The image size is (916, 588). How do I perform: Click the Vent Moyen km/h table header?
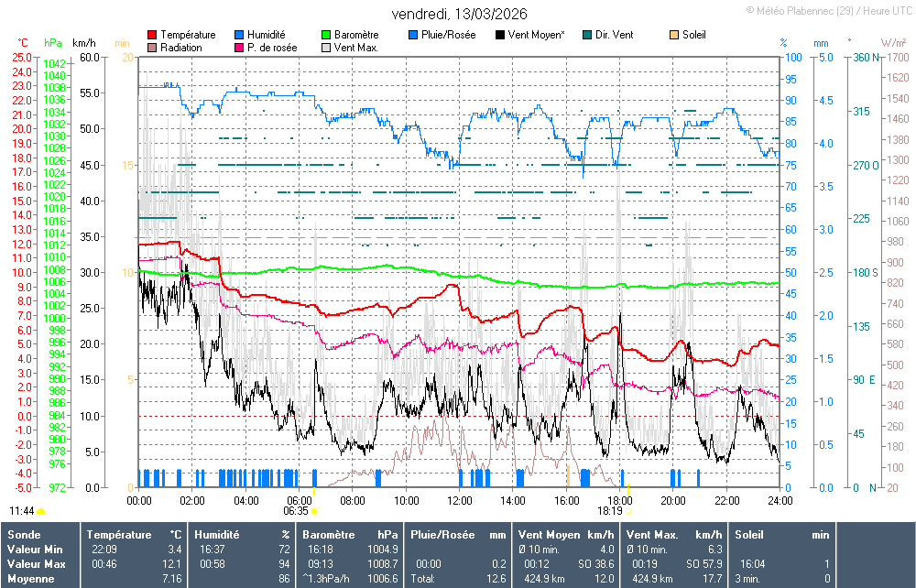tap(565, 533)
